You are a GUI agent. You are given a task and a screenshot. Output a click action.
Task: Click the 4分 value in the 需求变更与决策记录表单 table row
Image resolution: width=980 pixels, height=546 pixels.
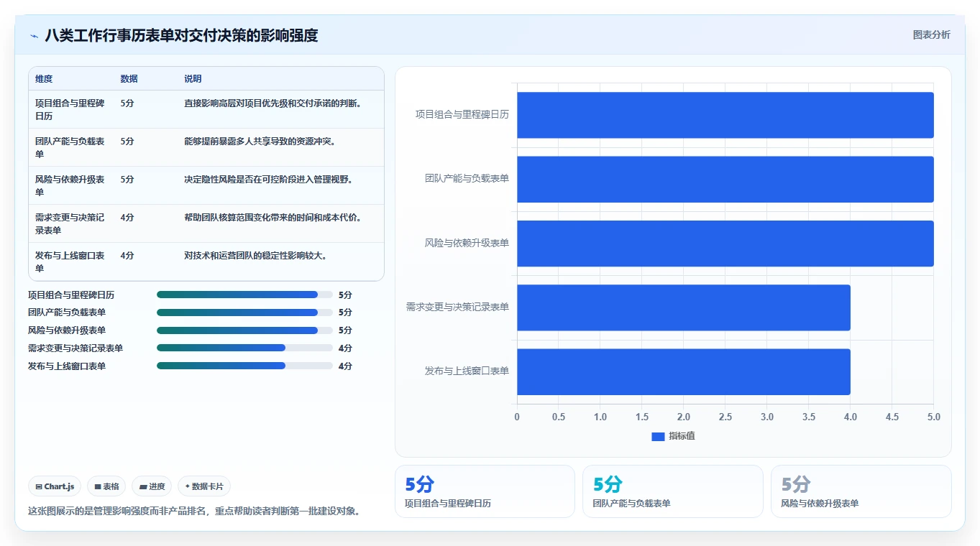tap(127, 217)
